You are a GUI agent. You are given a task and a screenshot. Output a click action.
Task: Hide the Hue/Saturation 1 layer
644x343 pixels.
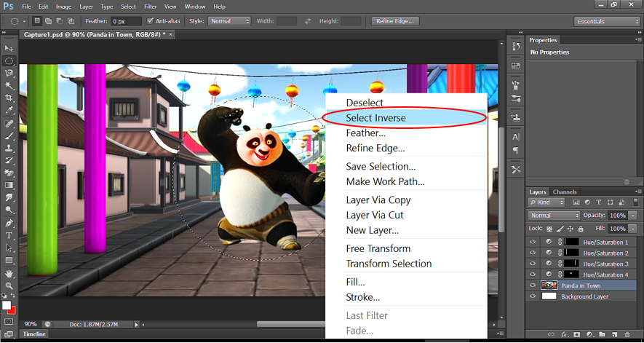[533, 242]
